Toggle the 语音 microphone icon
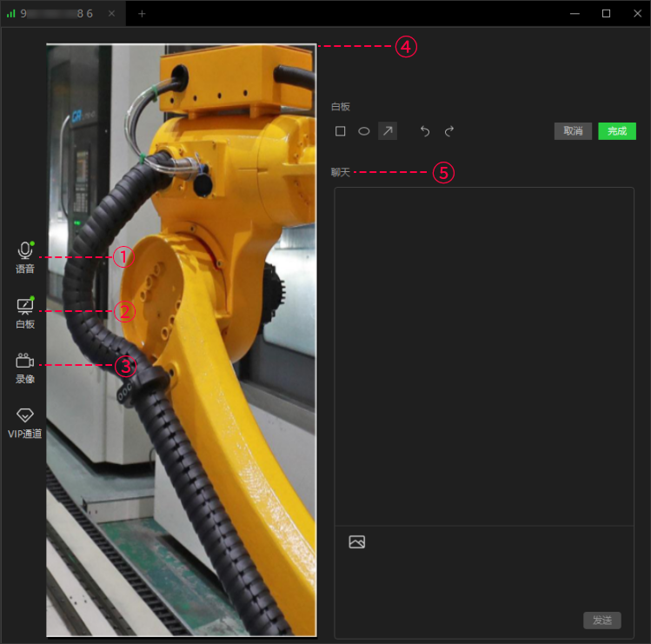The width and height of the screenshot is (651, 644). click(25, 251)
